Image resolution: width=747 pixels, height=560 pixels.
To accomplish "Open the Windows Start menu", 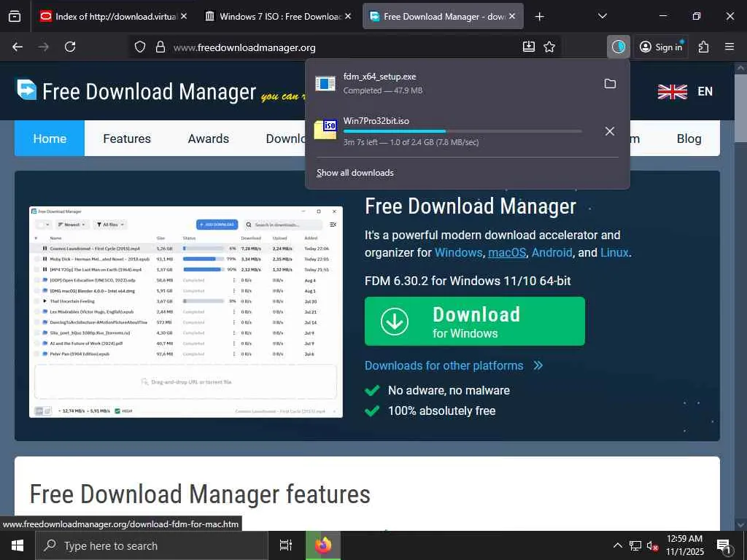I will click(x=18, y=545).
